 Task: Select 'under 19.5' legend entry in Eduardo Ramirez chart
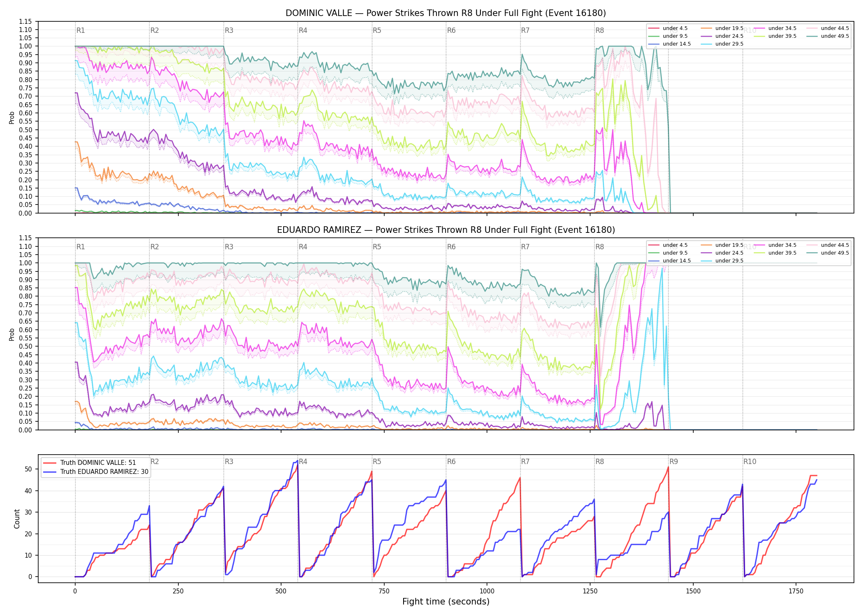[x=722, y=245]
